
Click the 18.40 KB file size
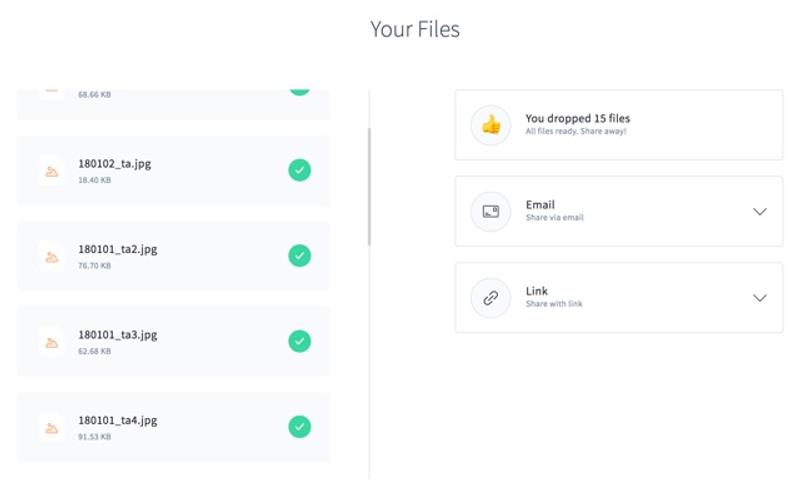(94, 180)
